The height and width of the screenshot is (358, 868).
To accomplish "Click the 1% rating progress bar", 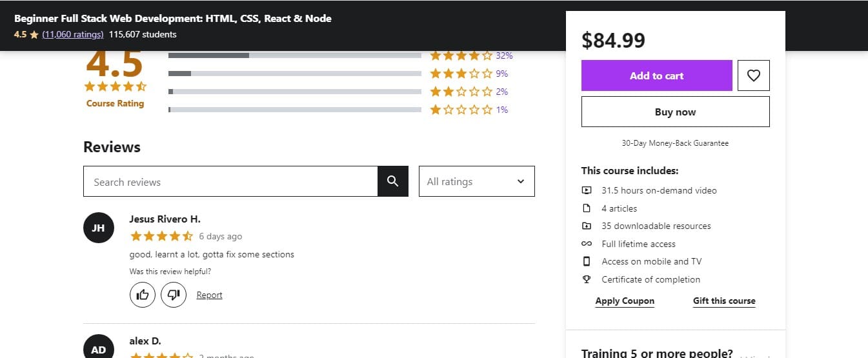I will coord(295,110).
